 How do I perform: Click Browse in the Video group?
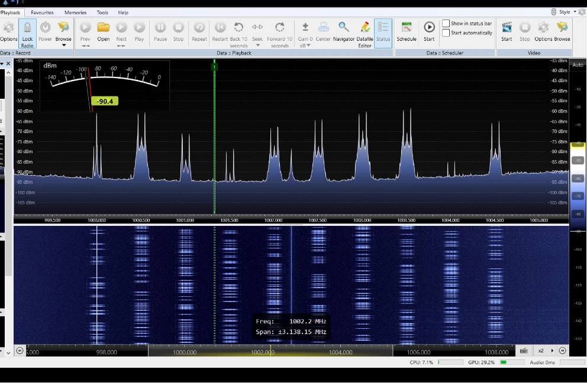tap(562, 31)
